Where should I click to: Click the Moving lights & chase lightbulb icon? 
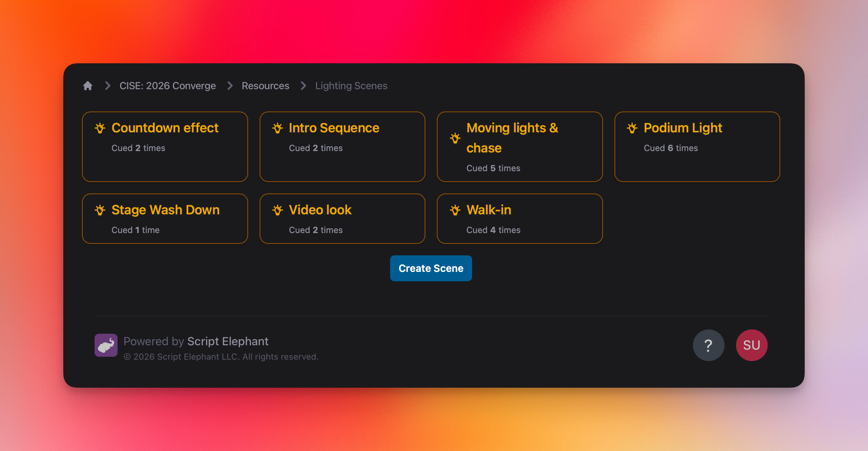click(x=455, y=138)
